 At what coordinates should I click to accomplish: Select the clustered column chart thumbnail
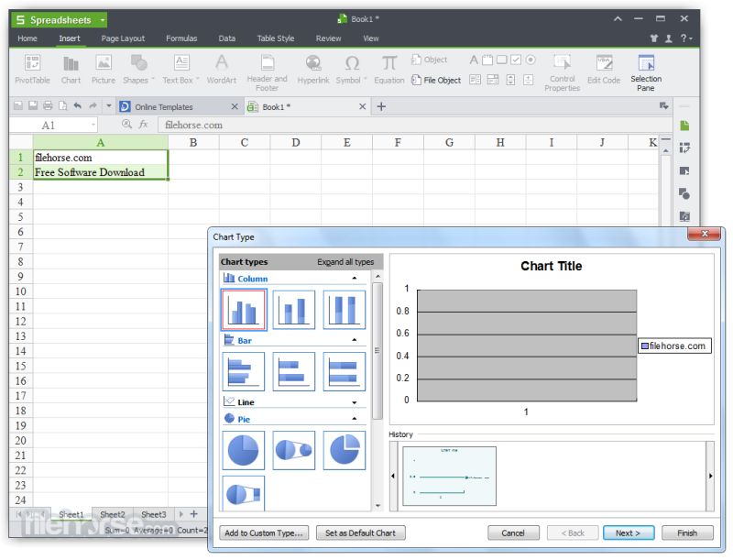pyautogui.click(x=244, y=310)
